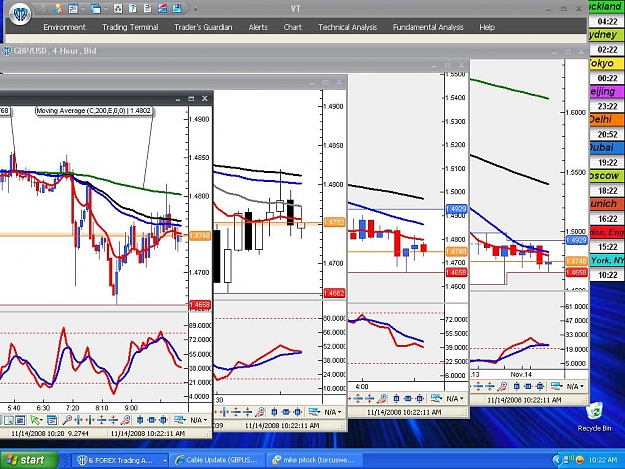625x469 pixels.
Task: Switch to the 6 FOREX Trading A... taskbar group
Action: point(121,460)
